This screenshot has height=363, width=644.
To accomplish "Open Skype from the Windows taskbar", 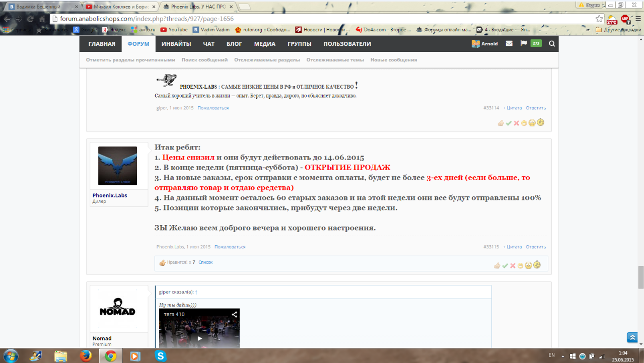I will click(x=161, y=355).
